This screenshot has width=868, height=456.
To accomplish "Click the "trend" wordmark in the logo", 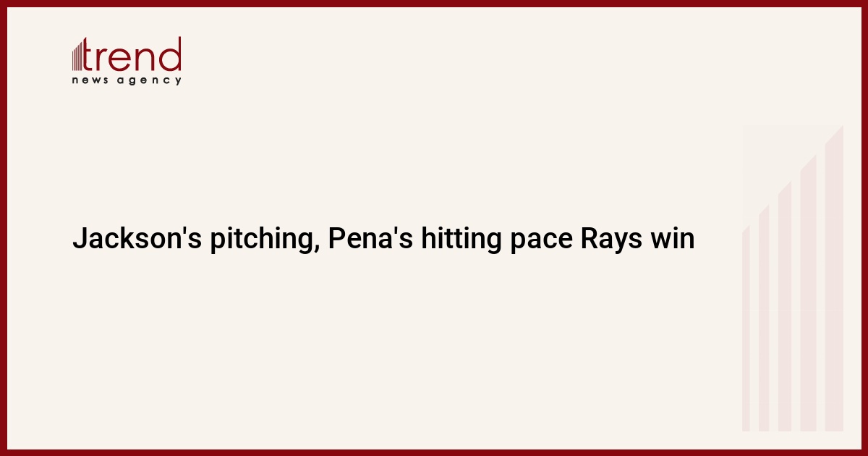I will pyautogui.click(x=134, y=56).
